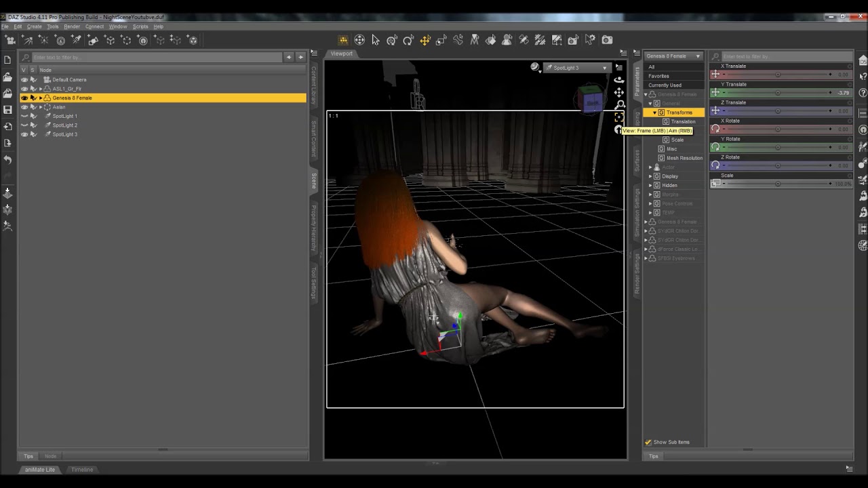Toggle visibility of Default Camera
The width and height of the screenshot is (868, 488).
coord(24,79)
